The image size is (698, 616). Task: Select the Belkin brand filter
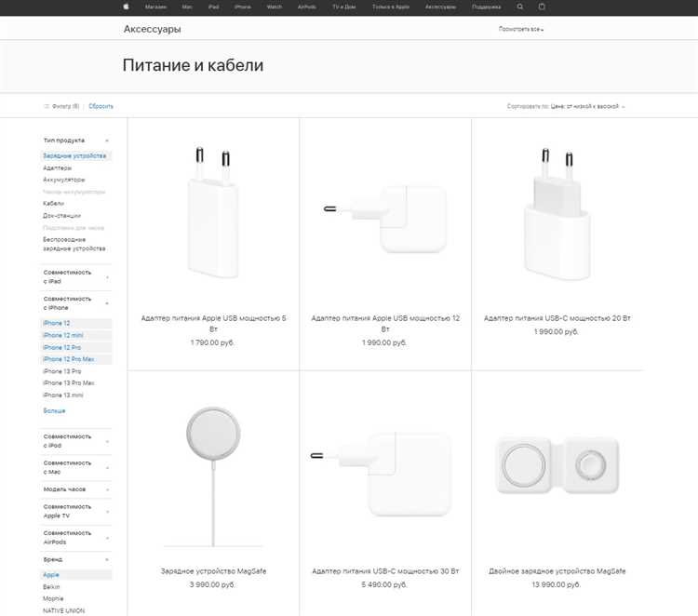51,586
